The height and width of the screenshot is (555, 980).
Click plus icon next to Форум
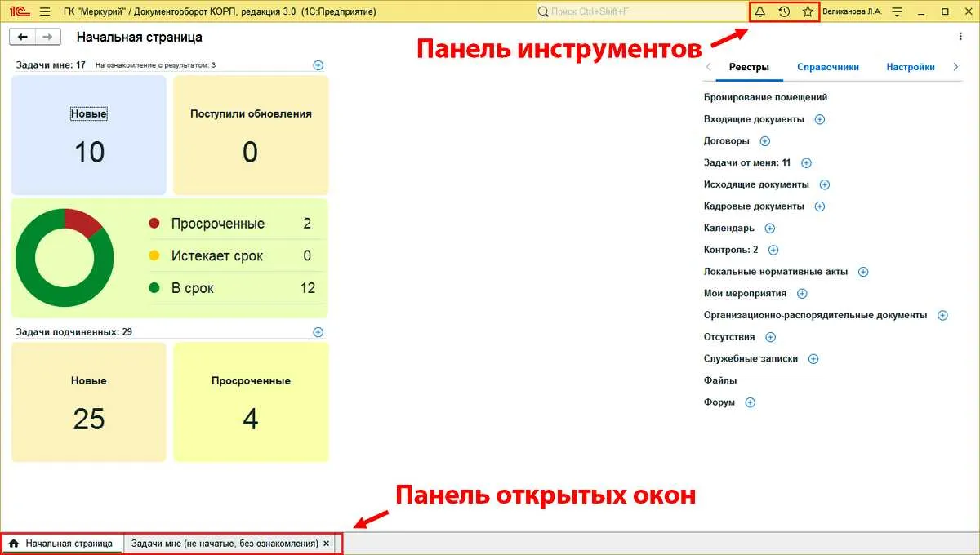pyautogui.click(x=751, y=402)
